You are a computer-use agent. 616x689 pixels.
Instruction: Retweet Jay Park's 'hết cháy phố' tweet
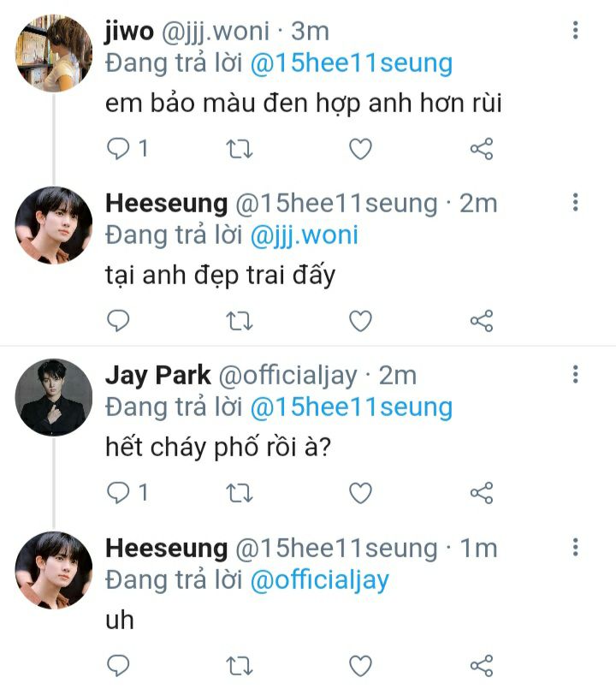(240, 493)
